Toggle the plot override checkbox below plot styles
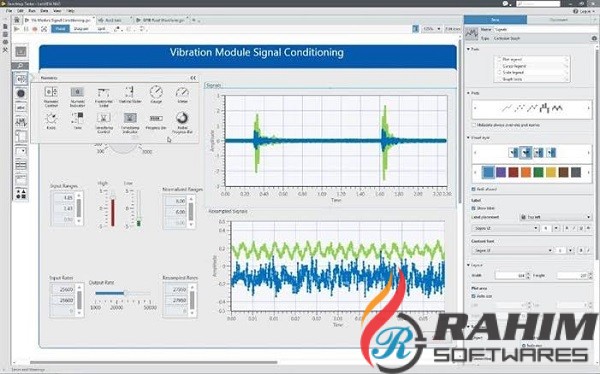600x374 pixels. coord(473,125)
